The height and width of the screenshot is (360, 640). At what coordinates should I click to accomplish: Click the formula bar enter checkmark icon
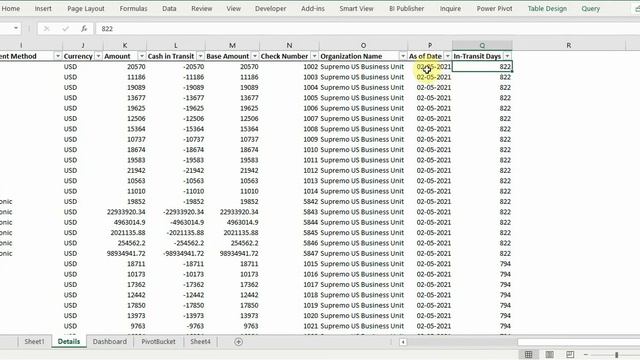click(65, 29)
